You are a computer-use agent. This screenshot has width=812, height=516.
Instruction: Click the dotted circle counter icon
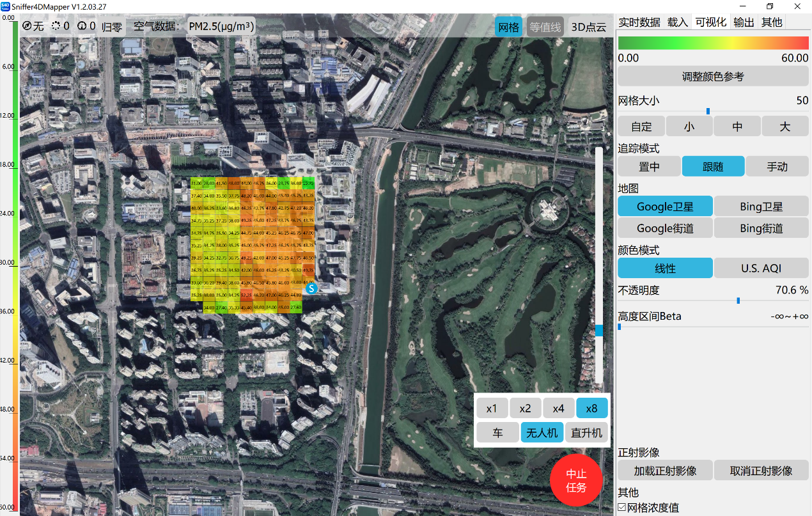(56, 26)
